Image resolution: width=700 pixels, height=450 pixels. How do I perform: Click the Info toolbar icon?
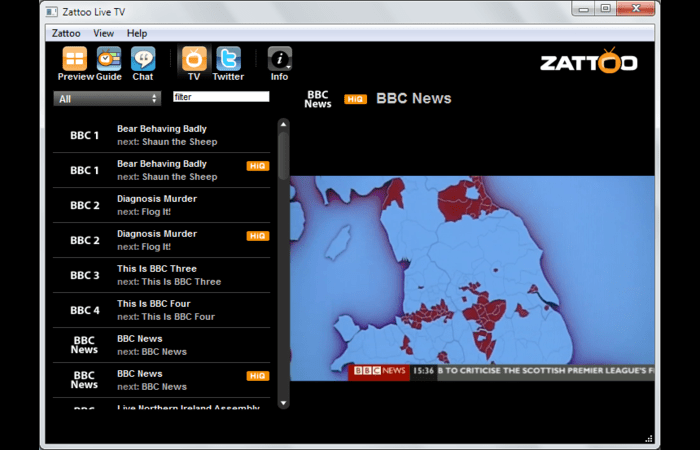click(x=279, y=59)
